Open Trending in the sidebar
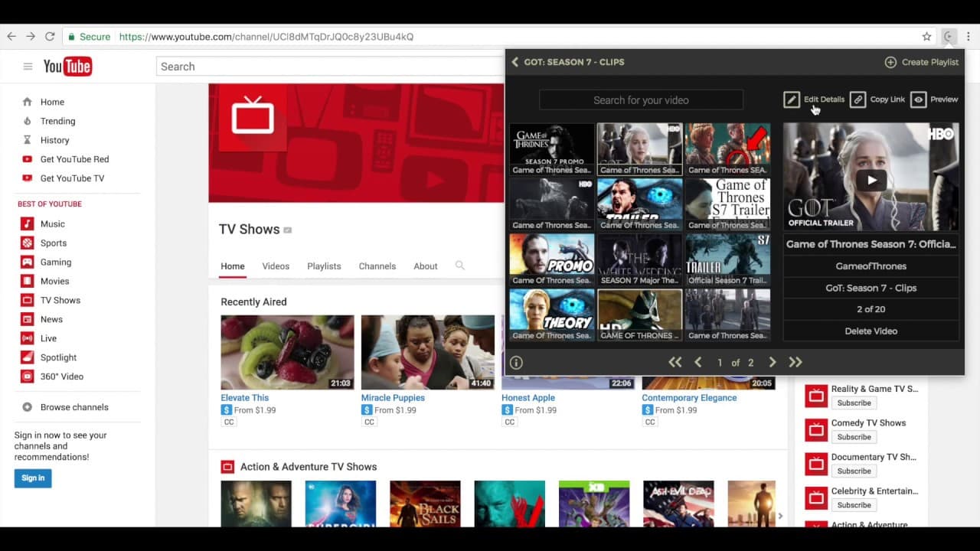Viewport: 980px width, 551px height. (57, 121)
